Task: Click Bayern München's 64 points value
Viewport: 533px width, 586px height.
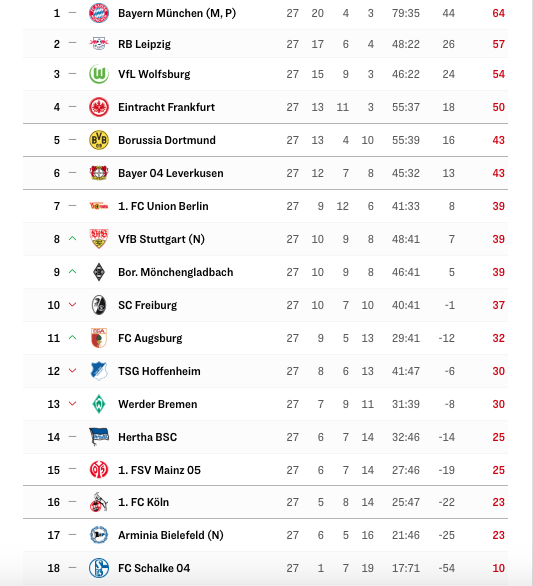Action: click(x=498, y=13)
